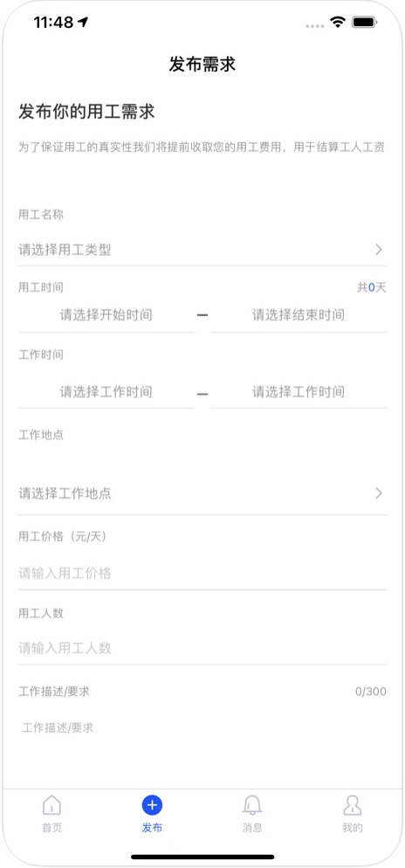Open the 请选择用工类型 selector row
The width and height of the screenshot is (405, 868).
click(x=202, y=251)
